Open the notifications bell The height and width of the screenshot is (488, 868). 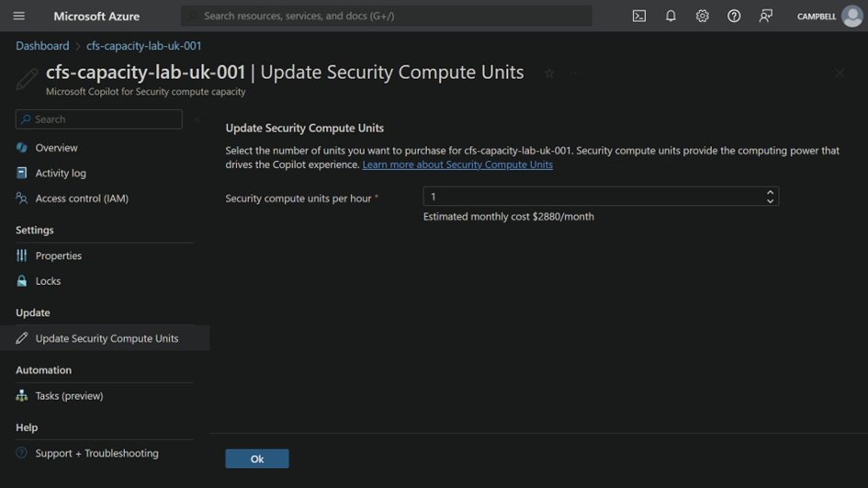pos(671,16)
